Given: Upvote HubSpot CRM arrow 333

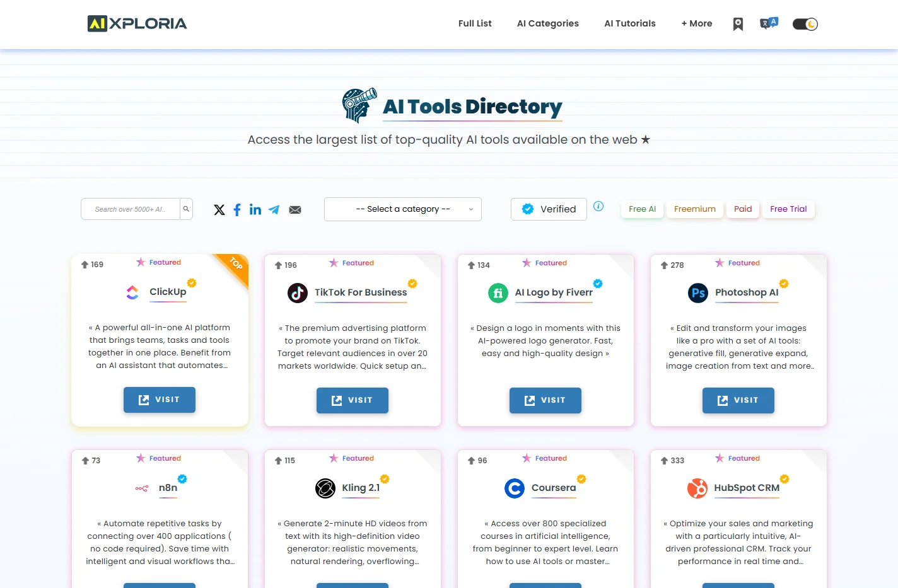Looking at the screenshot, I should (x=664, y=461).
